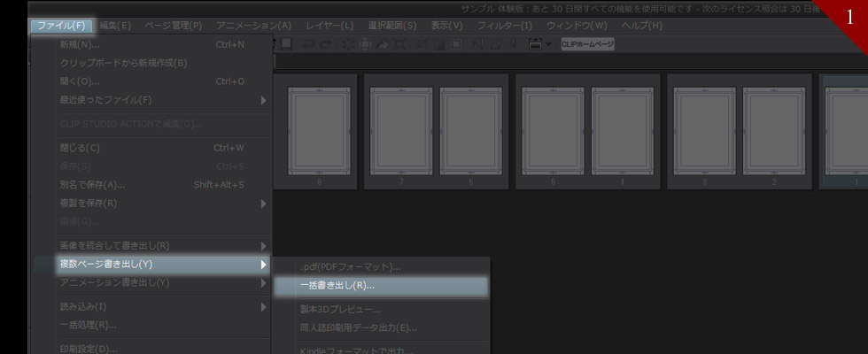Click the Fill bucket icon in command bar
Screen dimensions: 868x354
(383, 44)
